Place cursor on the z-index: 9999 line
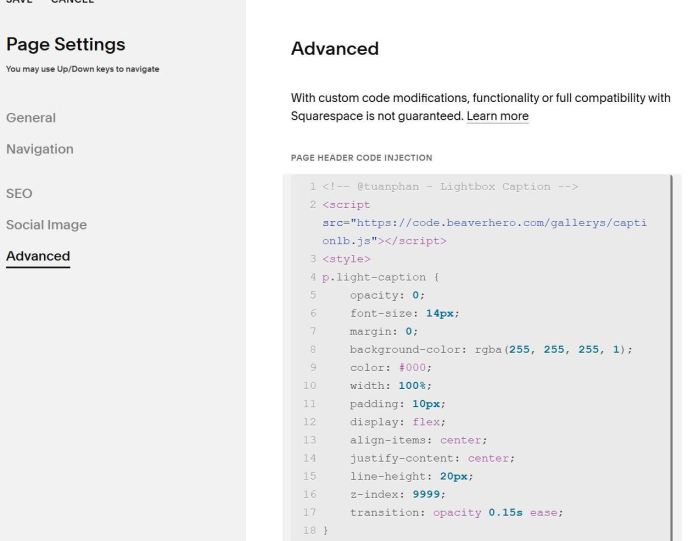Image resolution: width=700 pixels, height=541 pixels. pos(397,494)
